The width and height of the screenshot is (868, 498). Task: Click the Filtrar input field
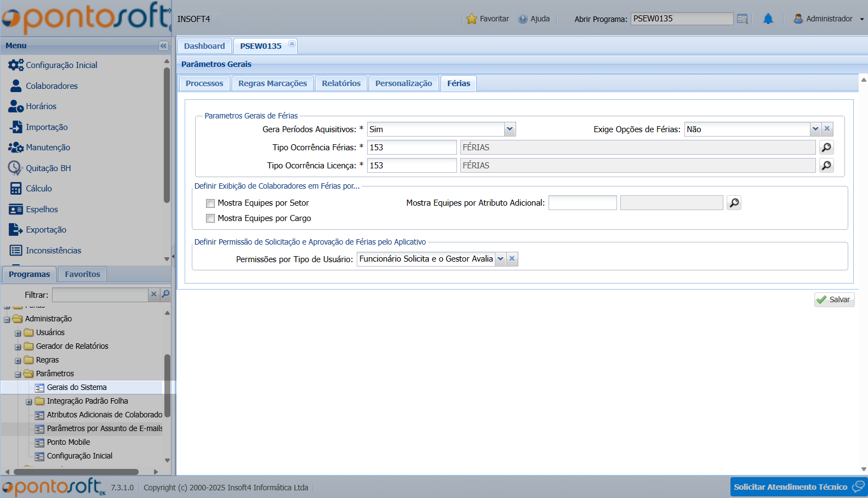pyautogui.click(x=100, y=295)
